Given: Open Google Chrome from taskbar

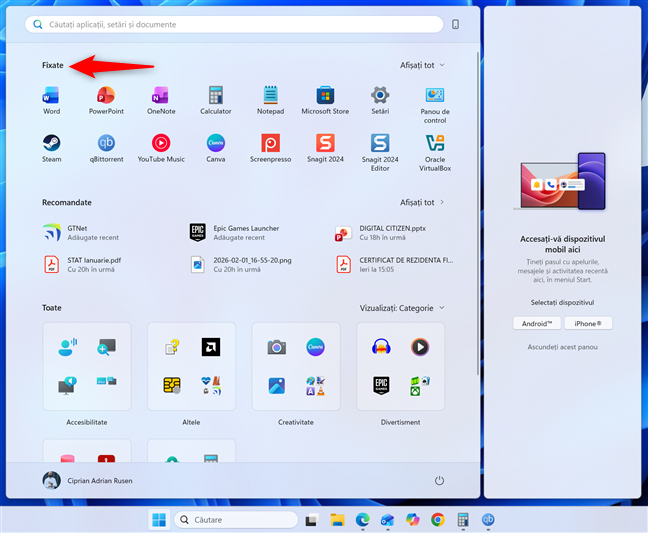Looking at the screenshot, I should pyautogui.click(x=438, y=520).
